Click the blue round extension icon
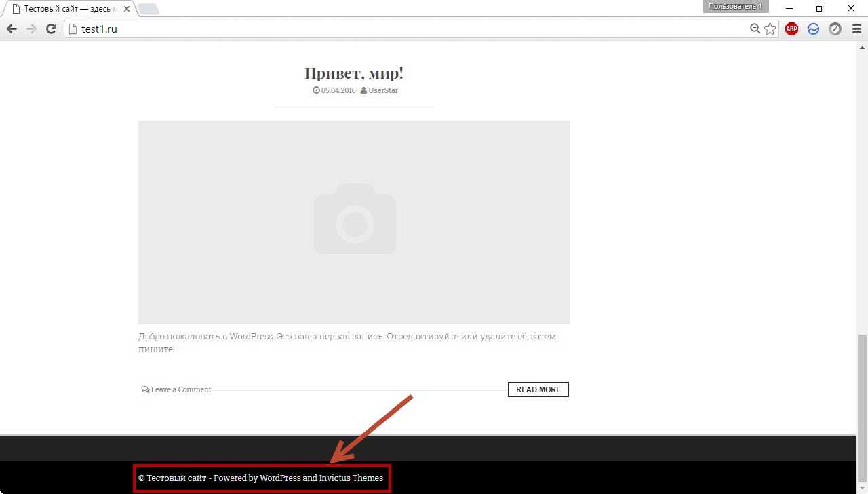The height and width of the screenshot is (494, 868). 813,28
